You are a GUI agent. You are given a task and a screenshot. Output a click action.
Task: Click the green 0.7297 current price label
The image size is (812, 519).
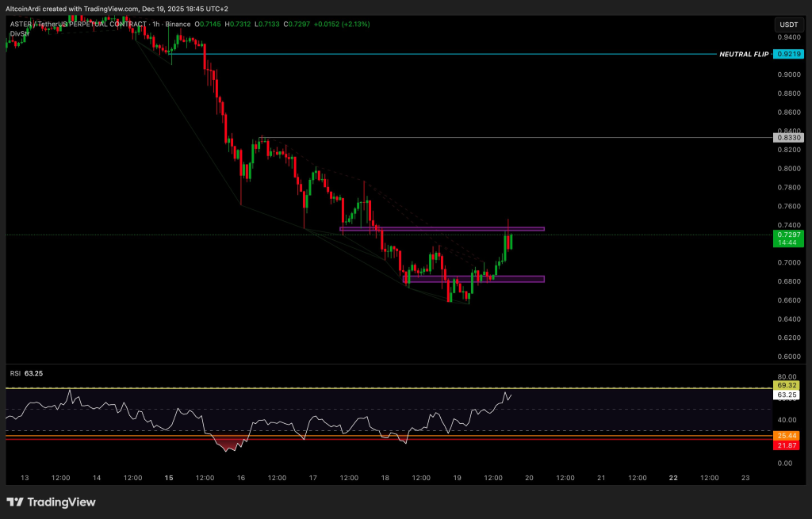point(789,235)
